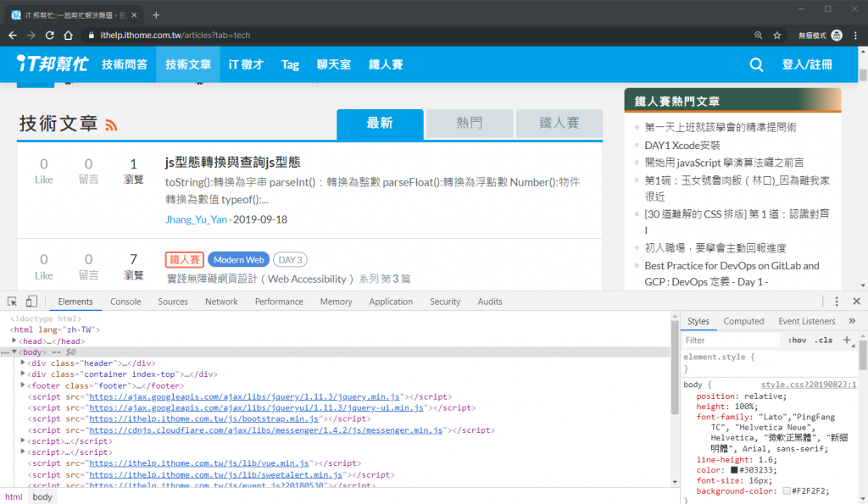The image size is (868, 504).
Task: Switch to the Event Listeners tab
Action: click(x=807, y=321)
